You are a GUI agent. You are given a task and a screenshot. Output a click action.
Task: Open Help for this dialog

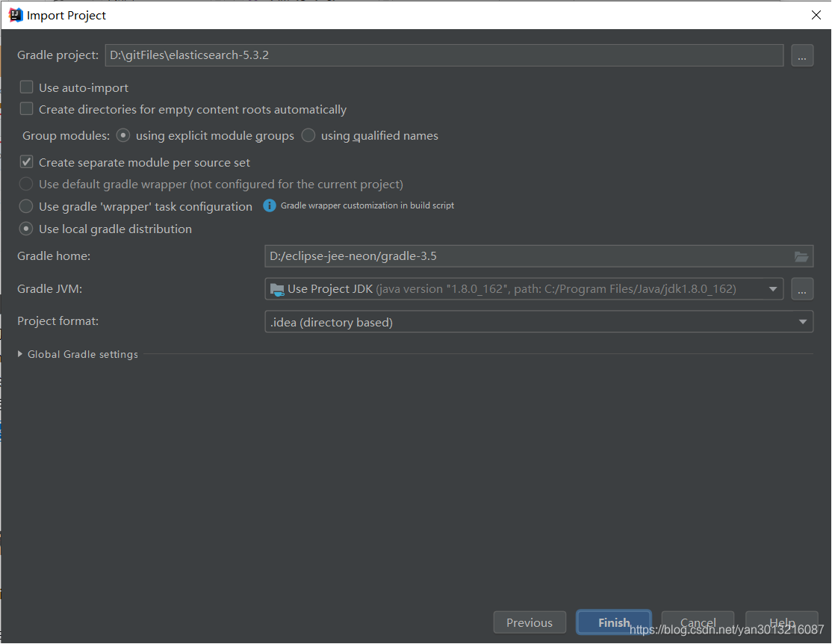click(x=782, y=622)
